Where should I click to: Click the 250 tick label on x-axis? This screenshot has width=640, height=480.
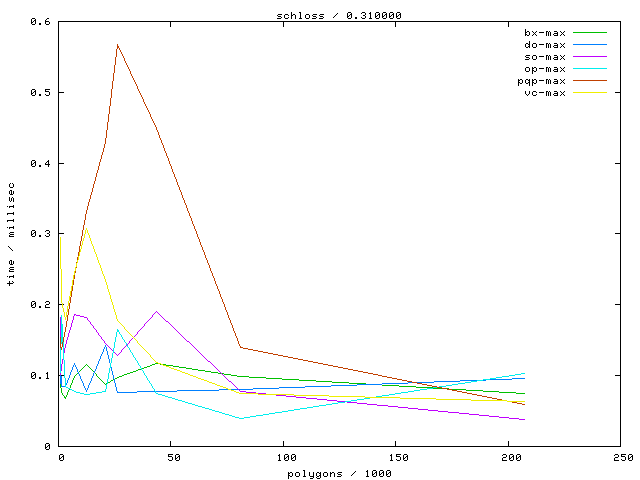click(620, 457)
